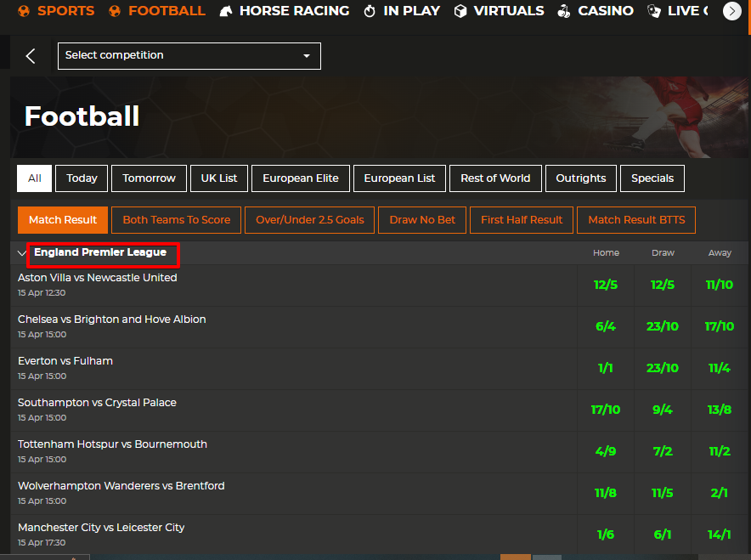Bet on Fulham away win 11/4

pyautogui.click(x=720, y=369)
